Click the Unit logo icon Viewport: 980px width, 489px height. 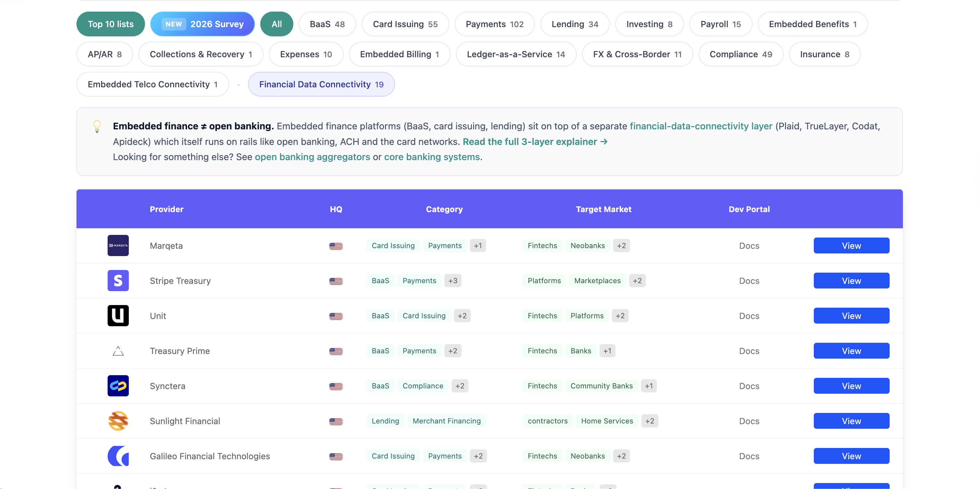pos(118,315)
